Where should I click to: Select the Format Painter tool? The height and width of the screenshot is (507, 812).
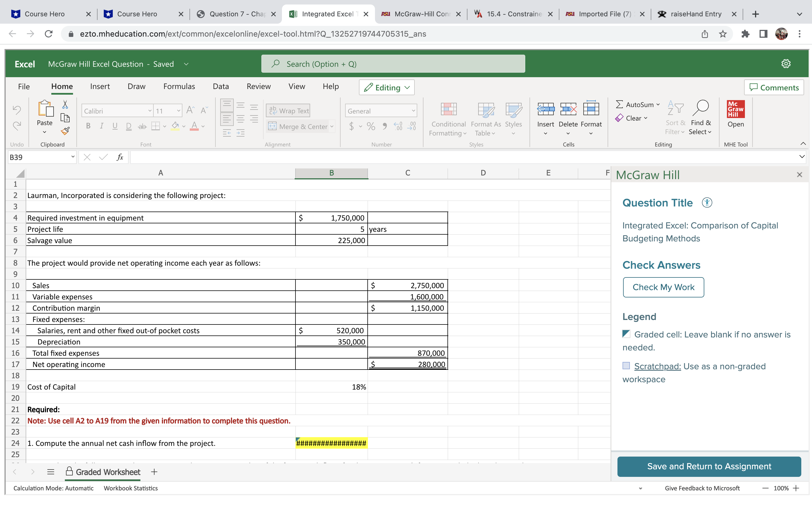(65, 131)
